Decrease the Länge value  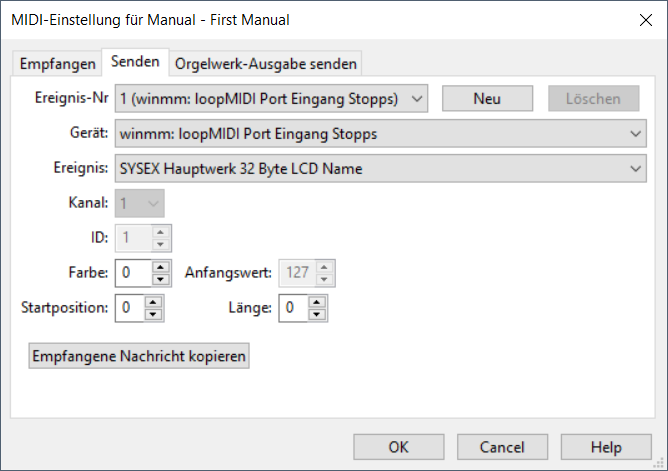click(x=318, y=314)
